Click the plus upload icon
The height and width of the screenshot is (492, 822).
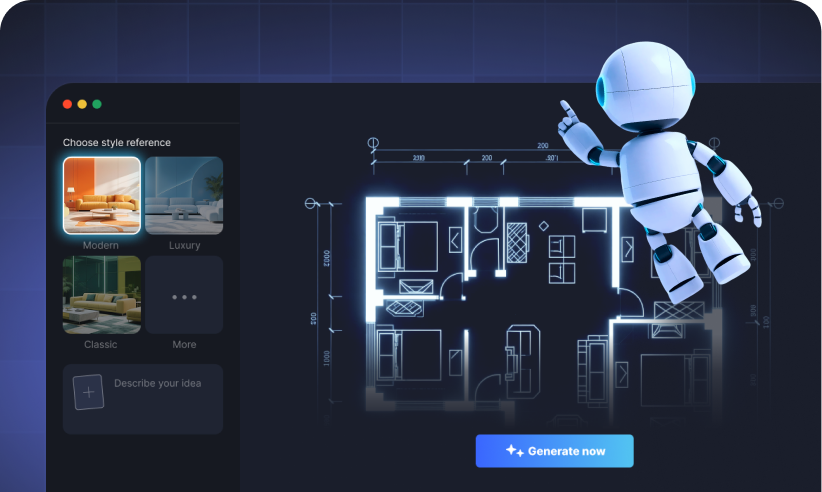pyautogui.click(x=89, y=392)
